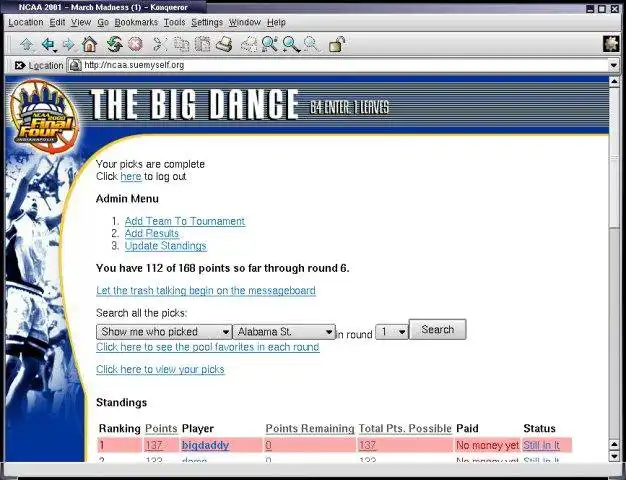This screenshot has width=626, height=480.
Task: Click 'You have 112 of 168 points' text
Action: tap(223, 268)
